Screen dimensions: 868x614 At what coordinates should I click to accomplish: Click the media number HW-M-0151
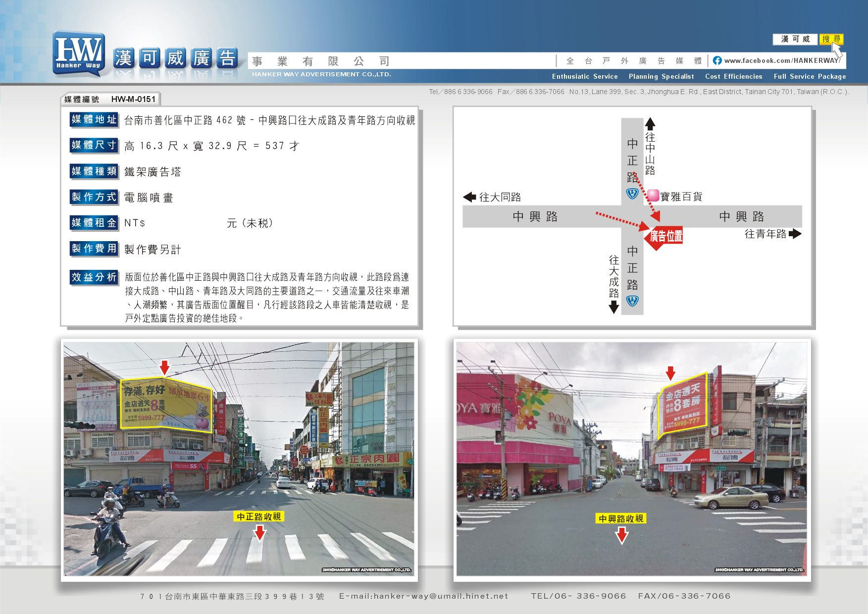(133, 99)
